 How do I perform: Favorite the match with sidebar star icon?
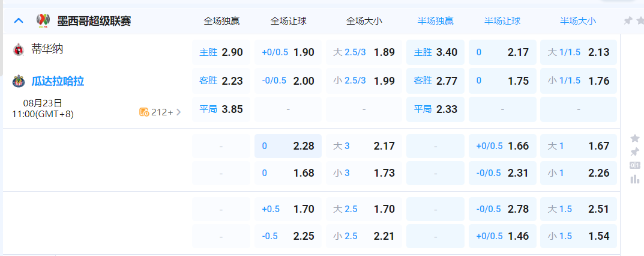click(634, 138)
